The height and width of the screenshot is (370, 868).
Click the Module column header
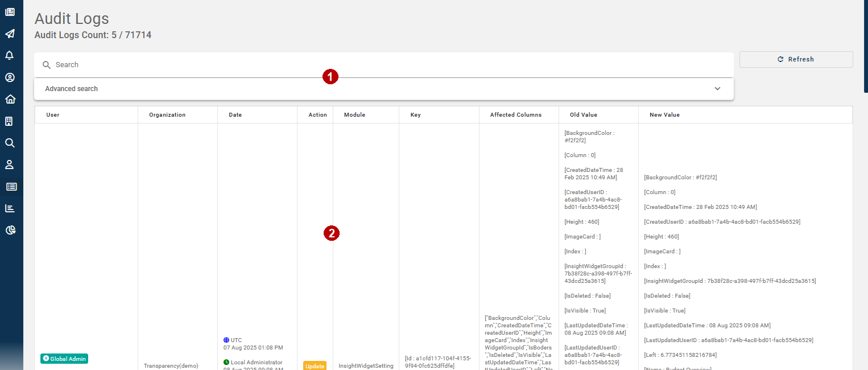click(354, 115)
